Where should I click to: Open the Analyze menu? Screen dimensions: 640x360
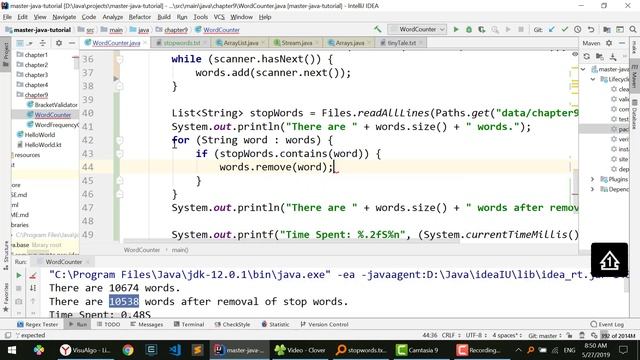pyautogui.click(x=113, y=17)
